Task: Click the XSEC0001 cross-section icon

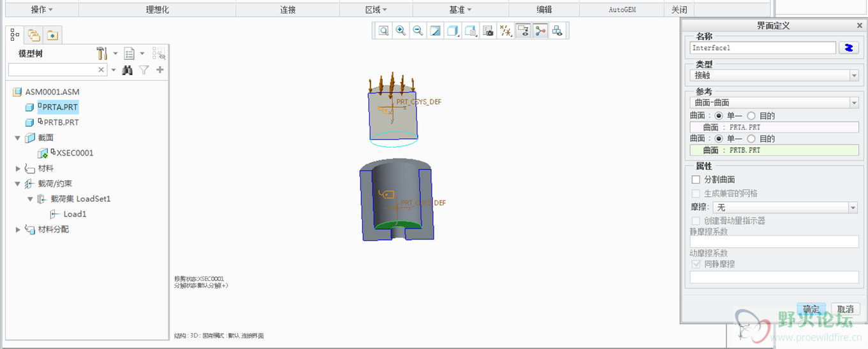Action: (43, 153)
